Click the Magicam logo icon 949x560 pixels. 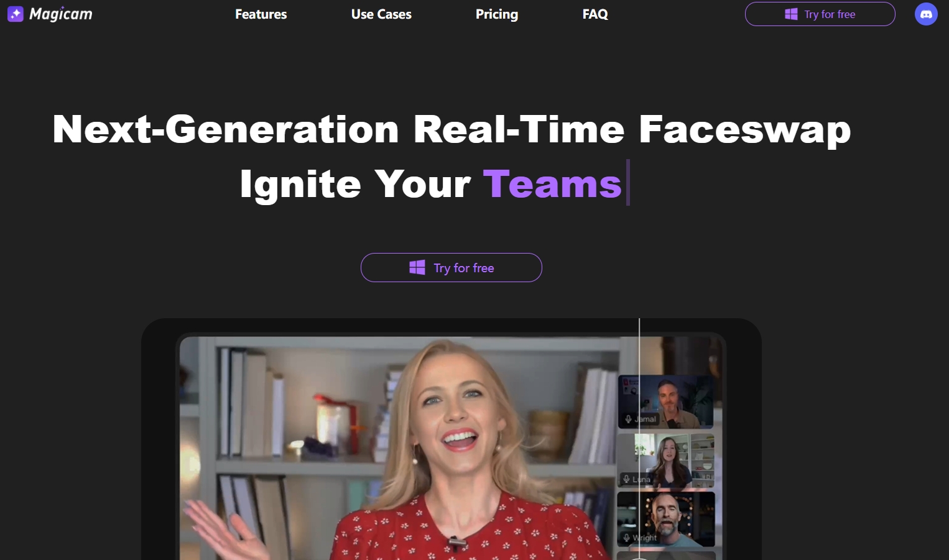click(x=16, y=14)
